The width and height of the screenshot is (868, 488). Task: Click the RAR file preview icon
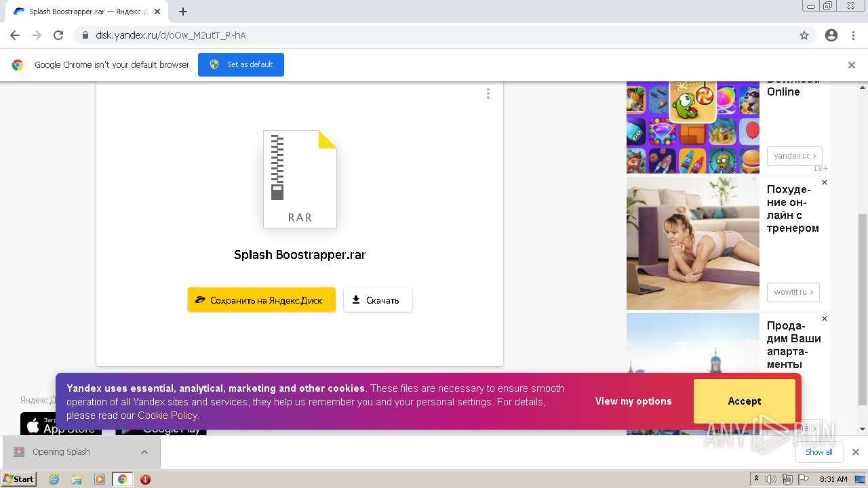pos(300,179)
